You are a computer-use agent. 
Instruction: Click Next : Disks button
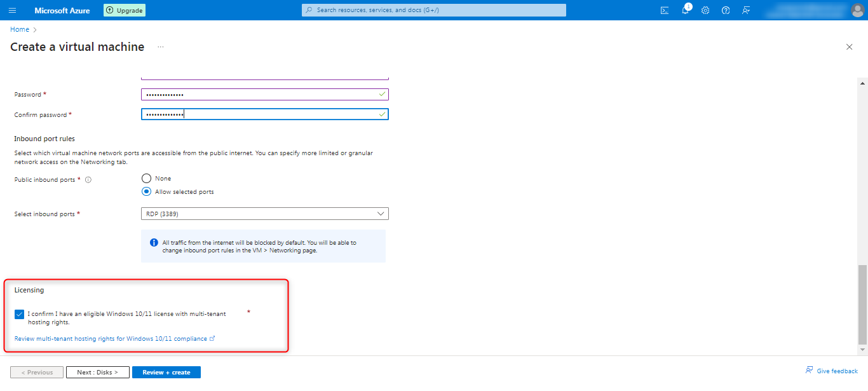(x=98, y=373)
